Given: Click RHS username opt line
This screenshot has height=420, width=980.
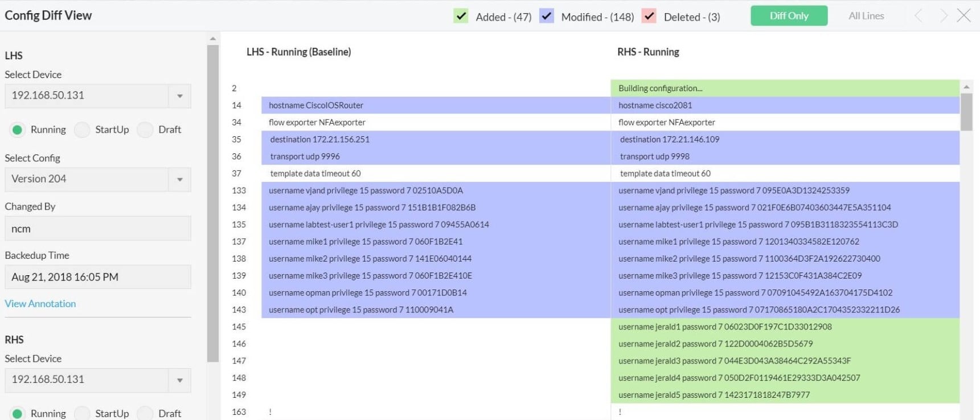Looking at the screenshot, I should (785, 310).
